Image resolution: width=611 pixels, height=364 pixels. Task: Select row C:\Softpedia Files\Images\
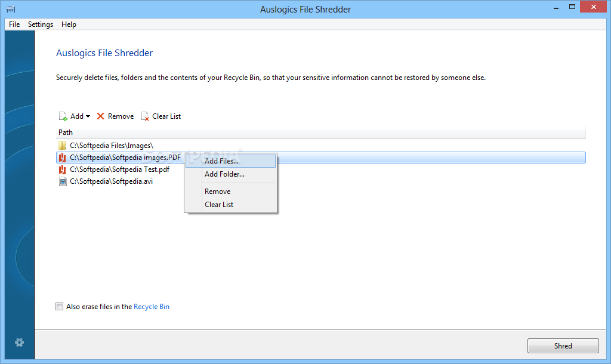320,146
